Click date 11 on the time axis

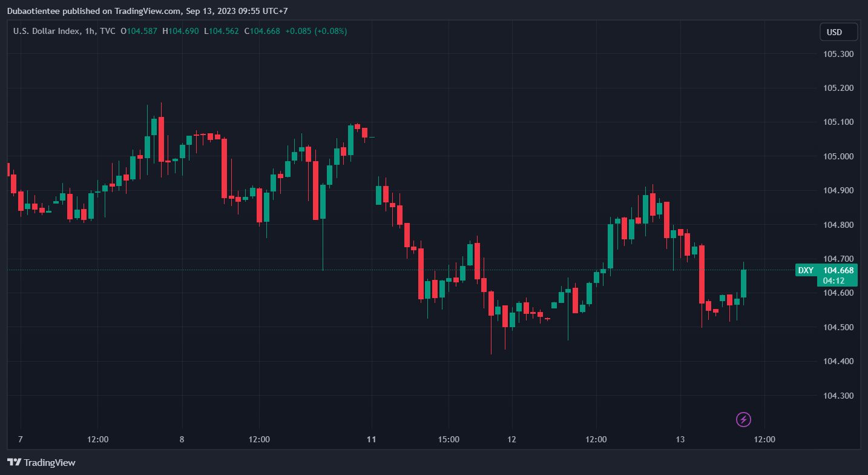(x=372, y=439)
